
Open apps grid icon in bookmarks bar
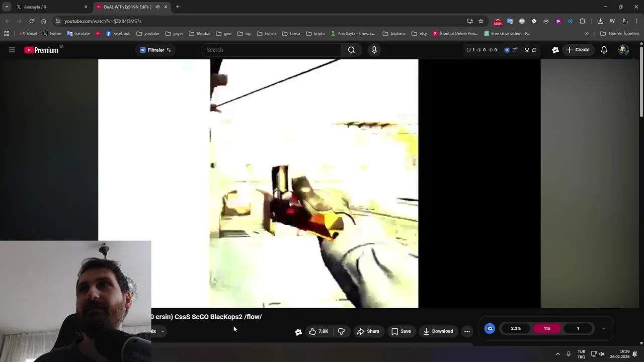point(7,34)
